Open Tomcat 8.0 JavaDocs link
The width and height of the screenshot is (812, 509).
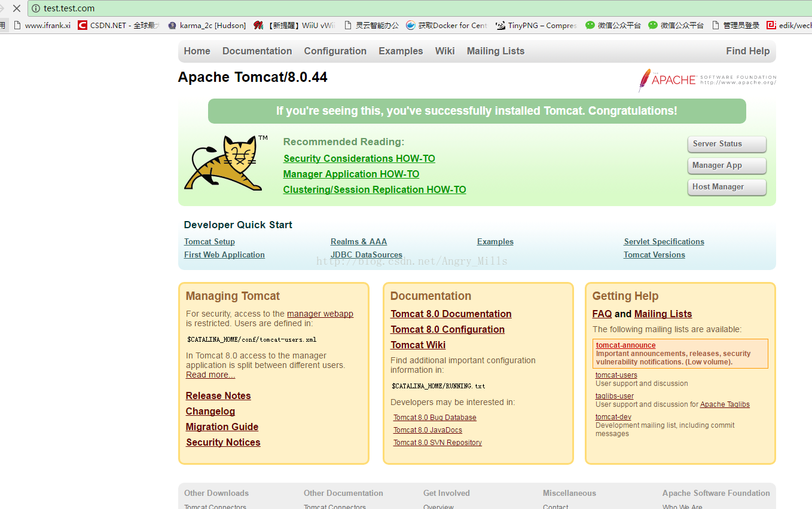(x=428, y=430)
